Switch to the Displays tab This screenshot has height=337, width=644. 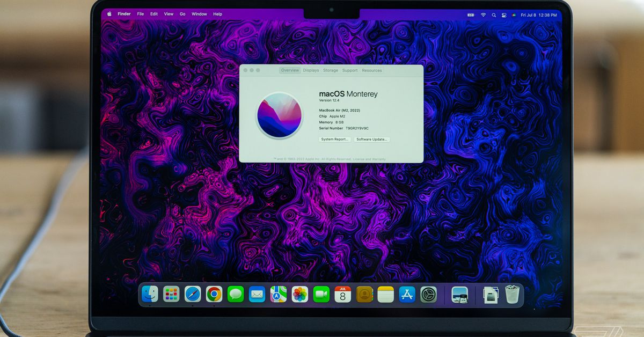pos(311,70)
